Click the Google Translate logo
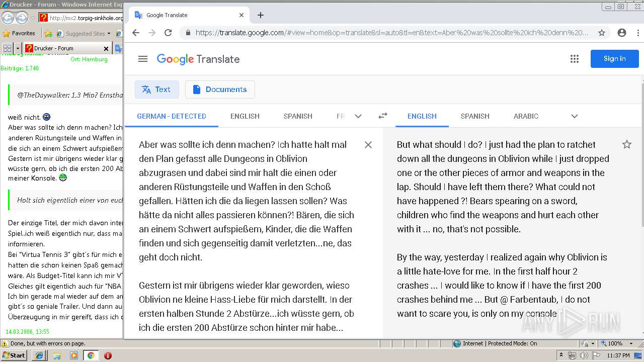Screen dimensions: 644x362 [198, 59]
